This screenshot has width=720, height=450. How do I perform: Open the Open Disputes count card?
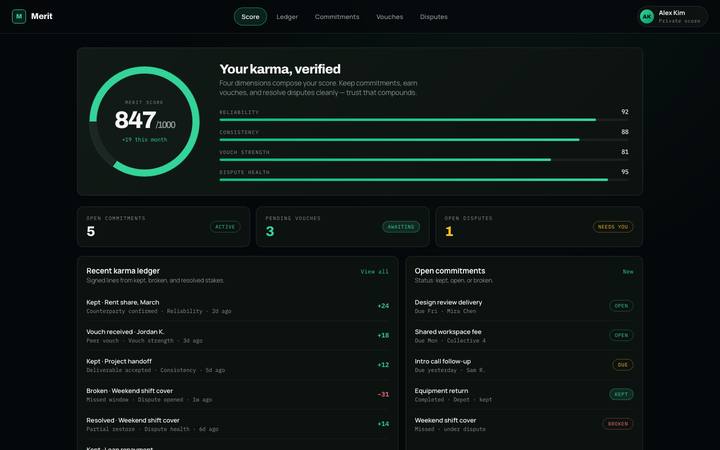[539, 226]
